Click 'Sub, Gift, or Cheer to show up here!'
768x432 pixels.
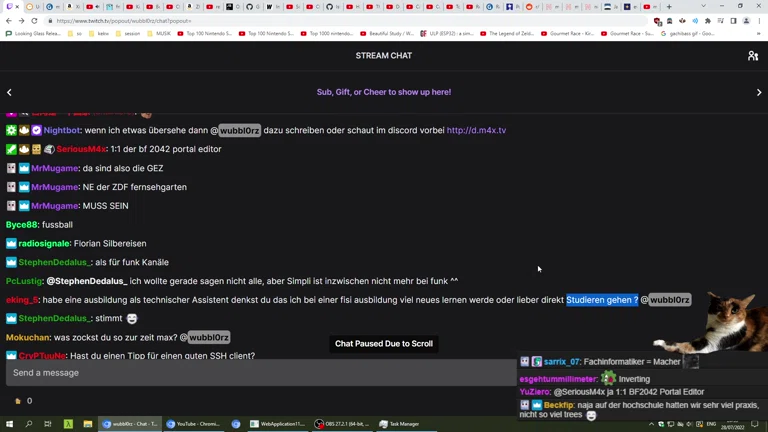click(384, 92)
